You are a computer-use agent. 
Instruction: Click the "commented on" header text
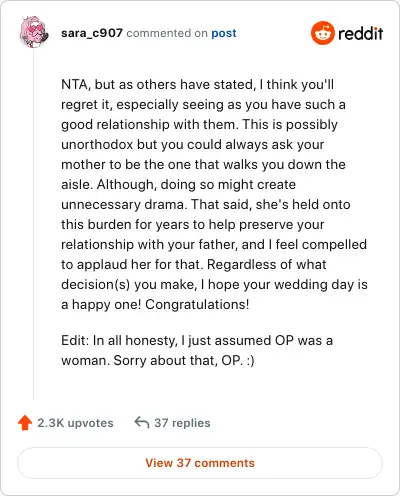pyautogui.click(x=167, y=33)
